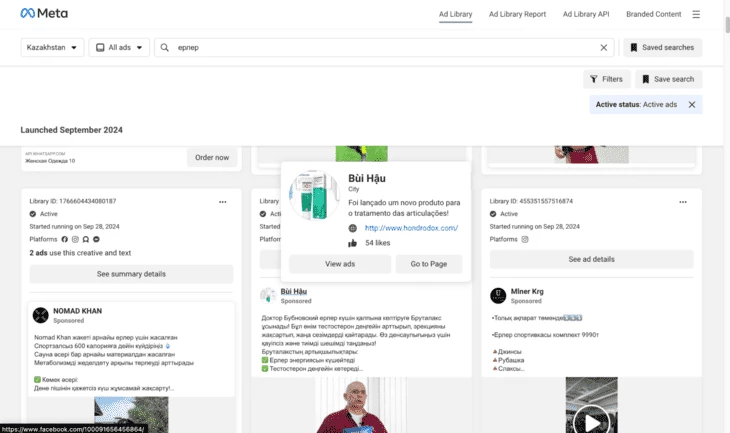The height and width of the screenshot is (433, 730).
Task: Click the thumbs-up likes icon
Action: click(x=352, y=243)
